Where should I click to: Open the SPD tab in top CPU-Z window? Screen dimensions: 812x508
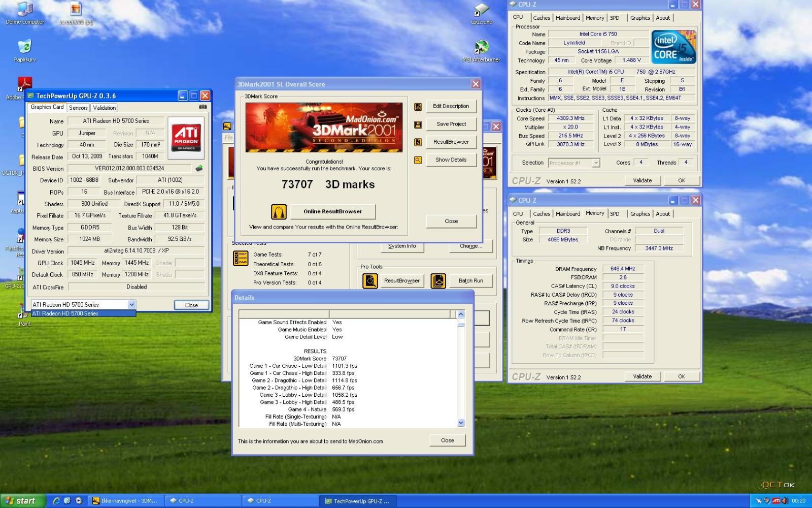pos(615,18)
